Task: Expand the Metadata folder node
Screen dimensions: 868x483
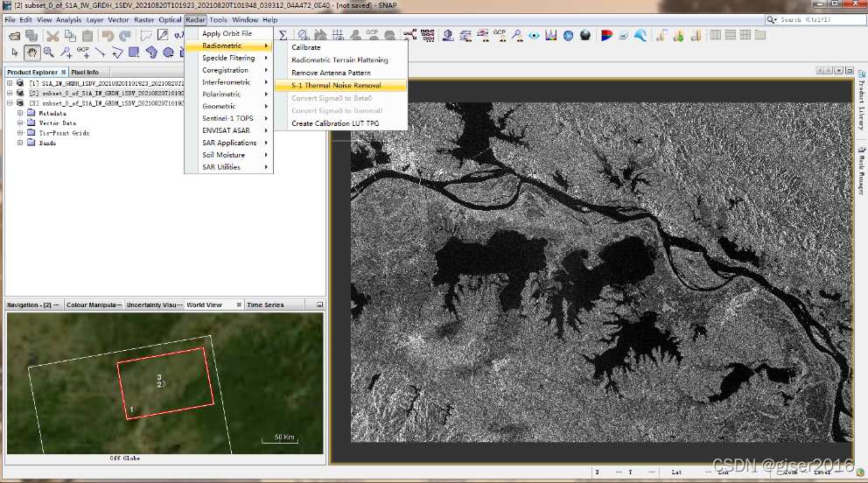Action: [x=20, y=113]
